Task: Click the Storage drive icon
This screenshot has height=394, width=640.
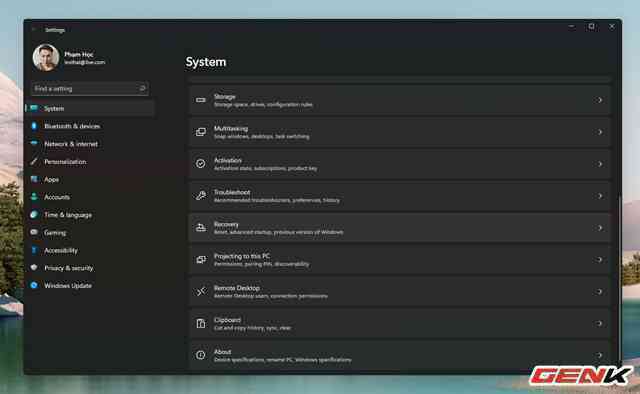Action: pyautogui.click(x=200, y=100)
